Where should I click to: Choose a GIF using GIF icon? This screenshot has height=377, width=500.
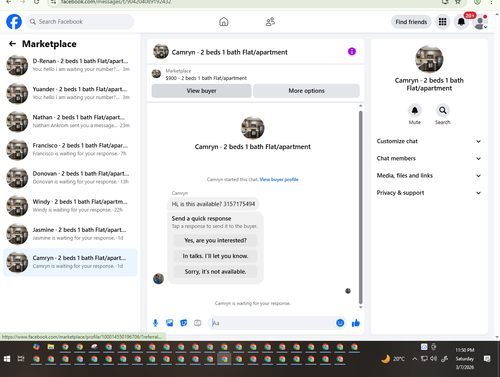pos(198,323)
